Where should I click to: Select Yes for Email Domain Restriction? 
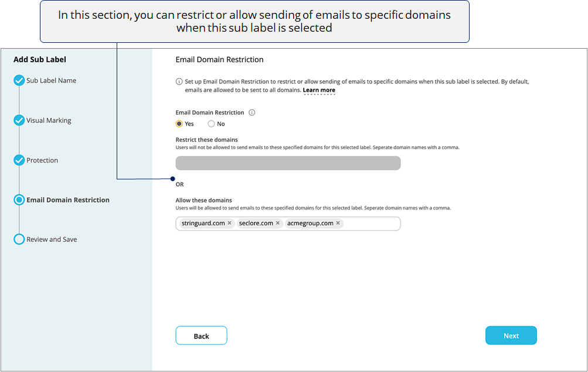pyautogui.click(x=179, y=124)
